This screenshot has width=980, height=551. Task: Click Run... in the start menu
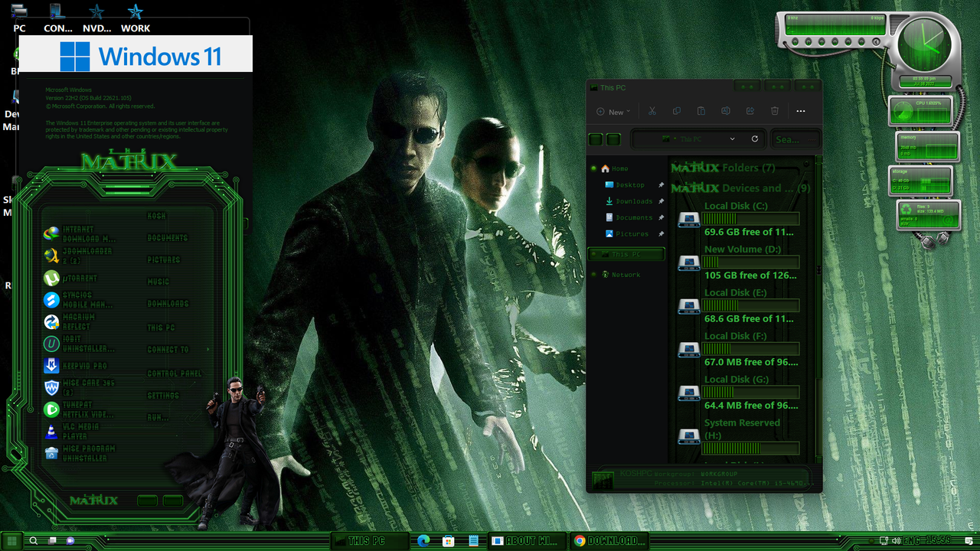coord(158,418)
